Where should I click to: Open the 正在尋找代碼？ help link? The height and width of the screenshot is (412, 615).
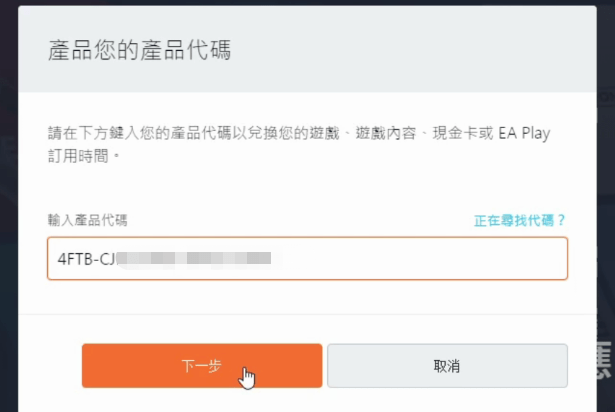520,220
